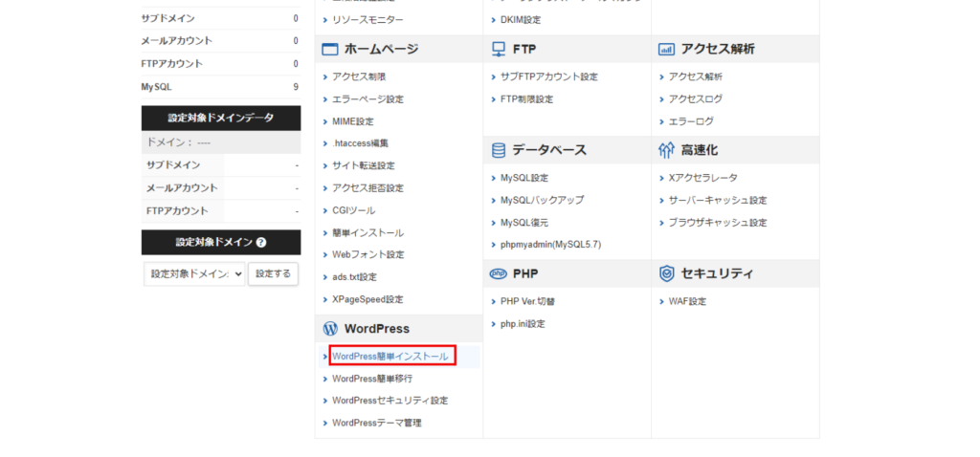The image size is (980, 457).
Task: Open DKIM設定
Action: [521, 20]
